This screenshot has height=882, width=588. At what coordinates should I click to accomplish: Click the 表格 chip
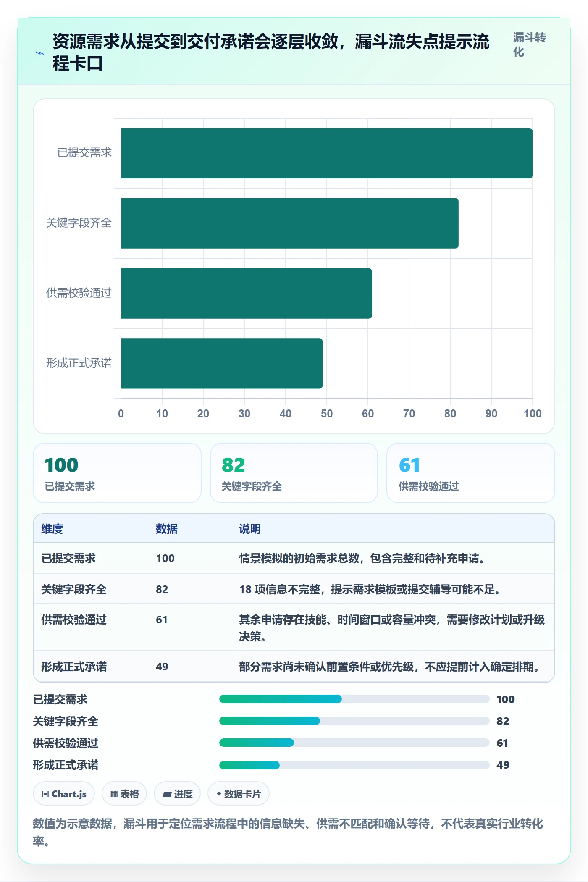(x=124, y=794)
